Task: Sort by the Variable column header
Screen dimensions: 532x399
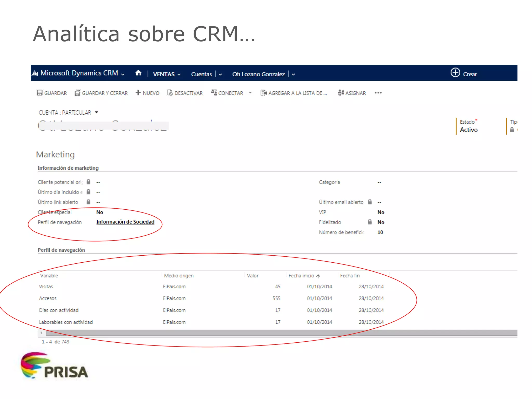Action: pyautogui.click(x=49, y=276)
